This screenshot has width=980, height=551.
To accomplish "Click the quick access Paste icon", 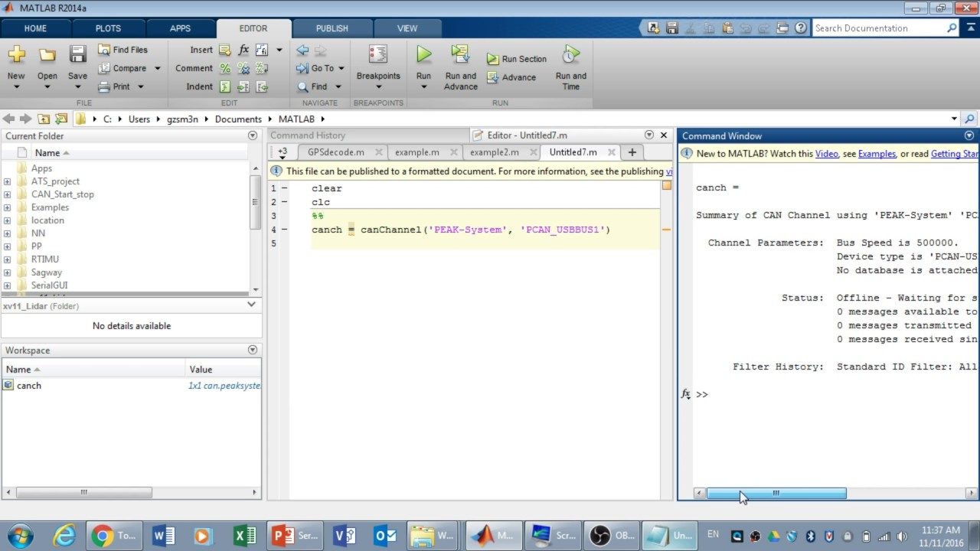I will point(727,28).
